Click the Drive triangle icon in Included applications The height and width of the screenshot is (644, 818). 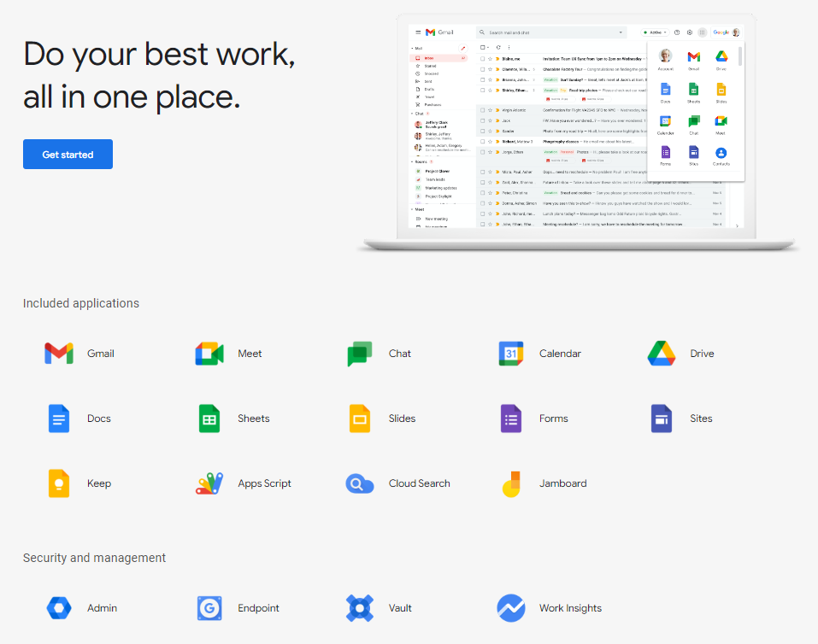point(662,354)
